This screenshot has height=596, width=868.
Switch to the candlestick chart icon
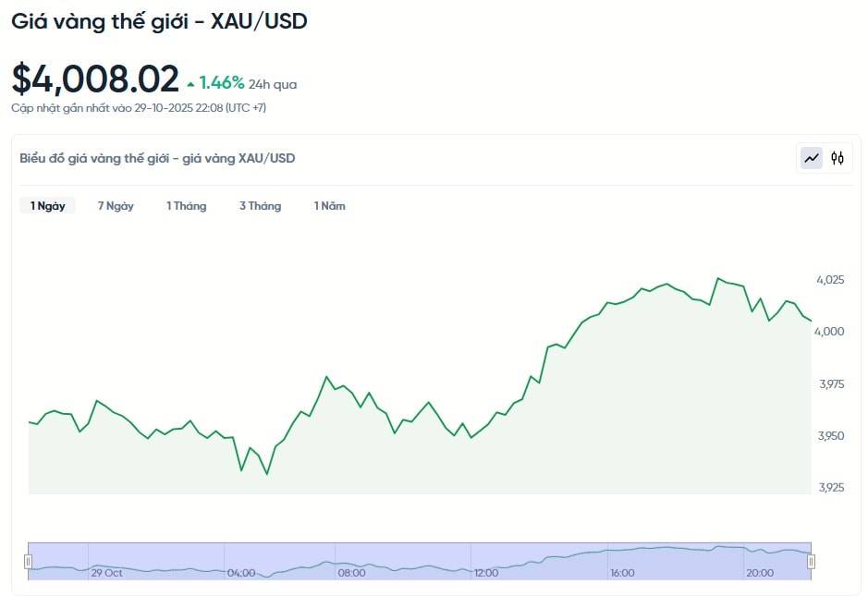point(837,158)
